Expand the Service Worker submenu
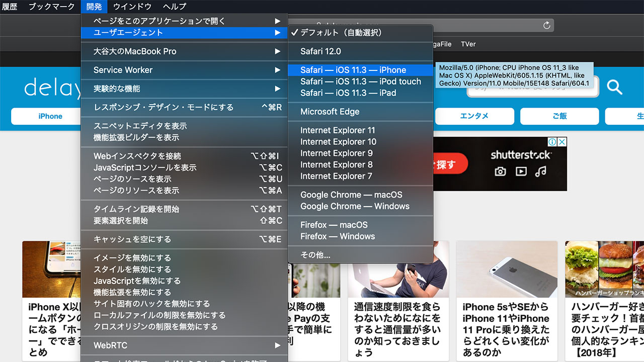This screenshot has height=362, width=644. [x=184, y=70]
